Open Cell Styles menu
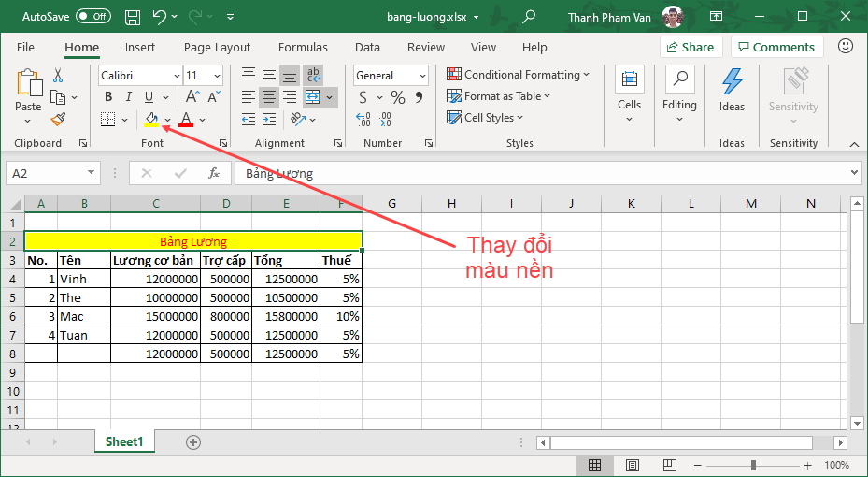Image resolution: width=868 pixels, height=477 pixels. [x=485, y=118]
